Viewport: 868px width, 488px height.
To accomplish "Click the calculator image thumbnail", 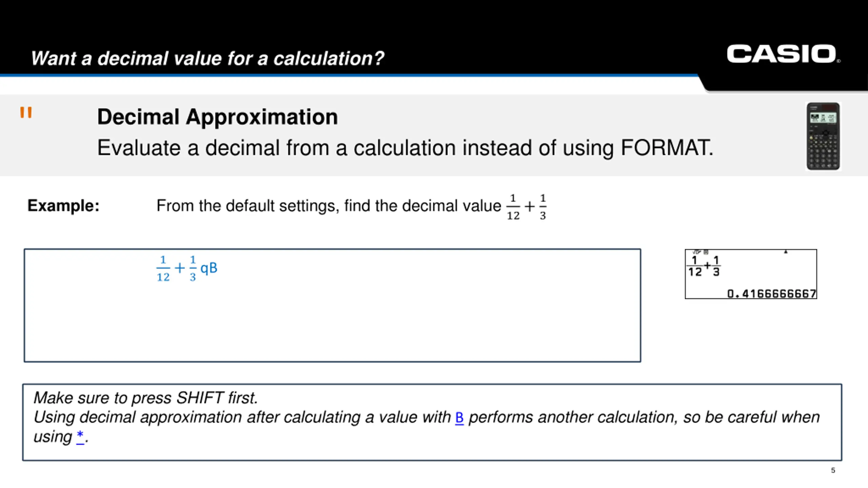I will [x=823, y=136].
